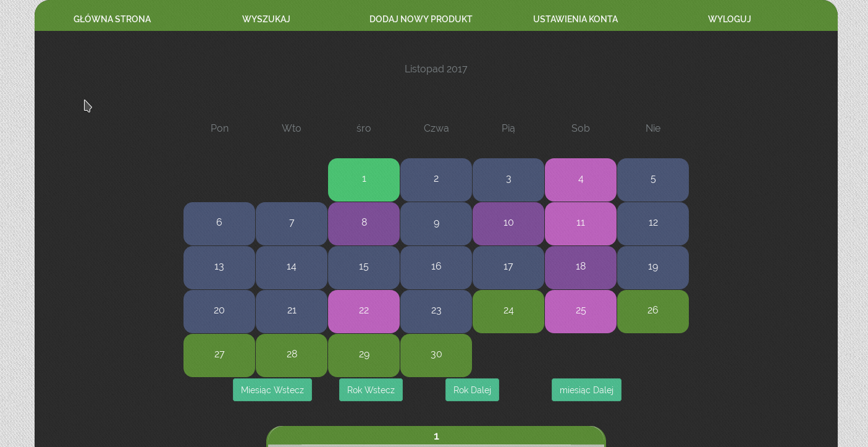Click the Wyloguj logout link
This screenshot has height=447, width=868.
click(x=729, y=19)
